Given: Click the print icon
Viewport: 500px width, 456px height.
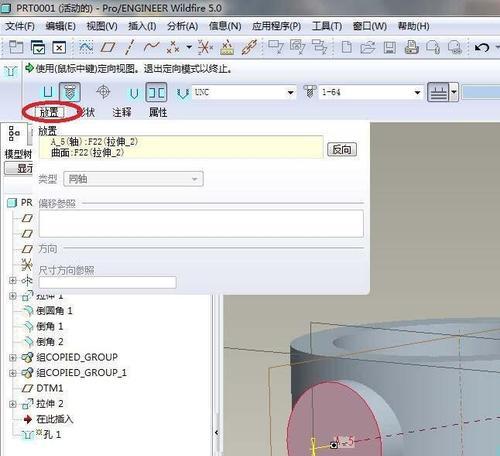Looking at the screenshot, I should point(412,47).
